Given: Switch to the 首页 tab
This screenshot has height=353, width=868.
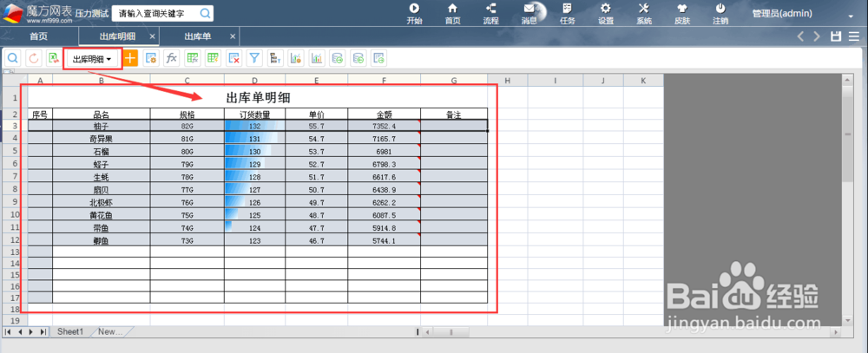Looking at the screenshot, I should tap(39, 36).
